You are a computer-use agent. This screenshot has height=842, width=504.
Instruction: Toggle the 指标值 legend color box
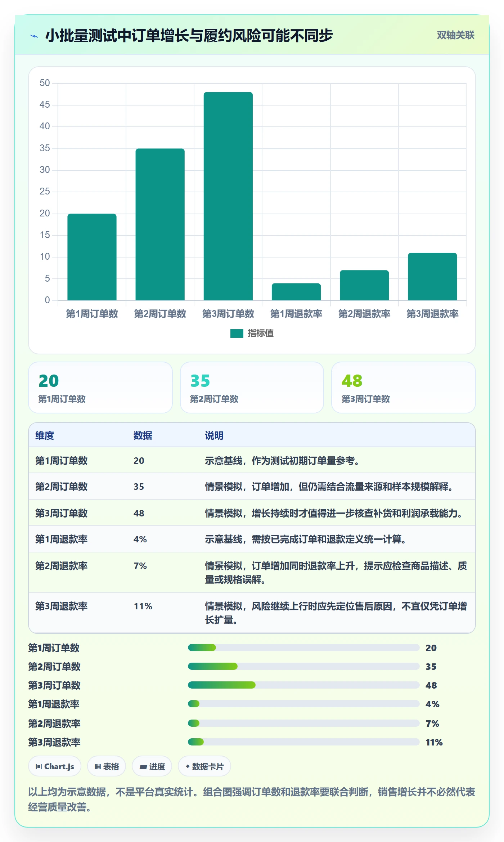point(237,333)
